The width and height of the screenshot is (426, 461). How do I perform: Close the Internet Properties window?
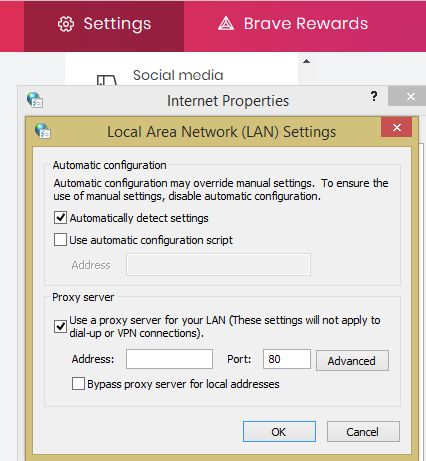(x=411, y=97)
